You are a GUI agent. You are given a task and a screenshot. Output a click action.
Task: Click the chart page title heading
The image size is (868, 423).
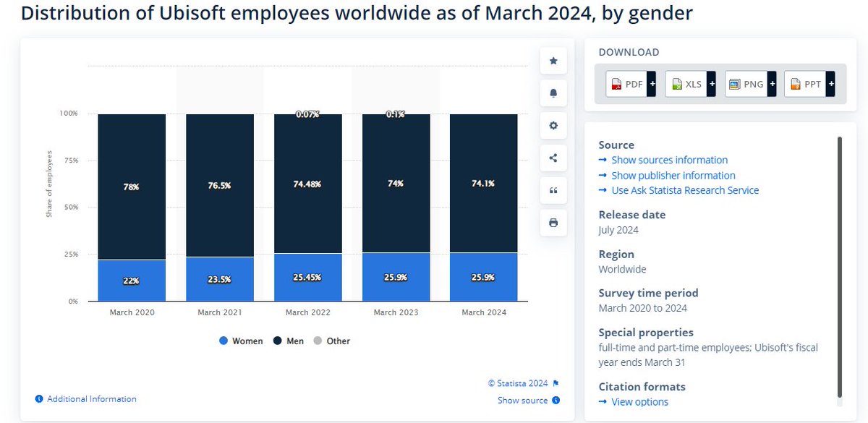[x=357, y=12]
